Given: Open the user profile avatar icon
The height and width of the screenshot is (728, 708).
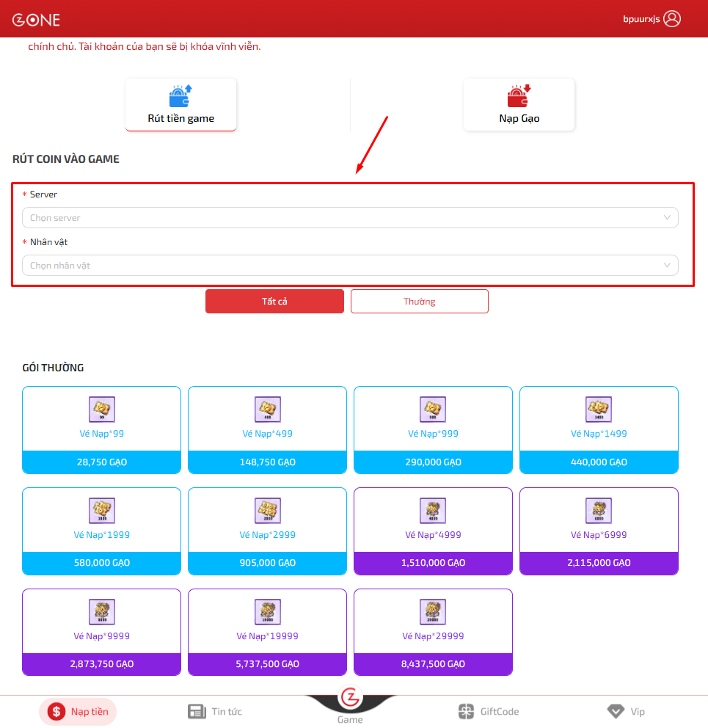Looking at the screenshot, I should tap(672, 19).
